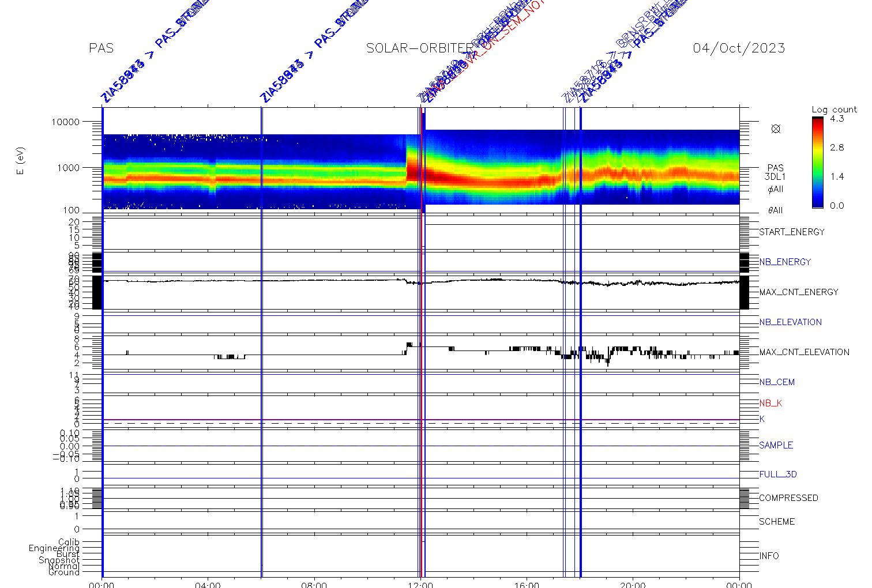The height and width of the screenshot is (588, 872).
Task: Click the red vertical marker line near 12:00
Action: coord(422,341)
